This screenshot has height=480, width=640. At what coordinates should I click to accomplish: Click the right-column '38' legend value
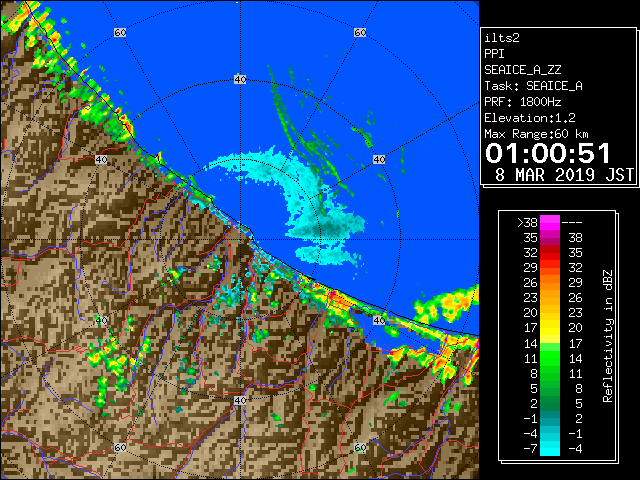pyautogui.click(x=575, y=238)
